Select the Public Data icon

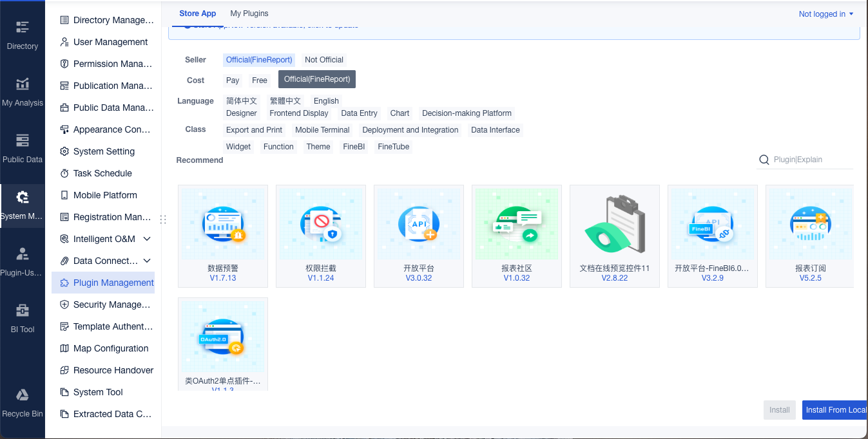point(23,140)
